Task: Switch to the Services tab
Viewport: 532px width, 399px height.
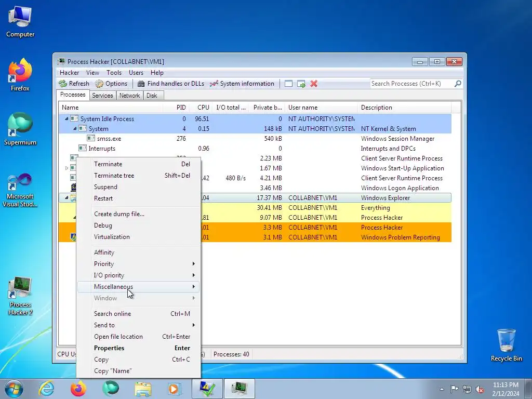Action: pos(102,96)
